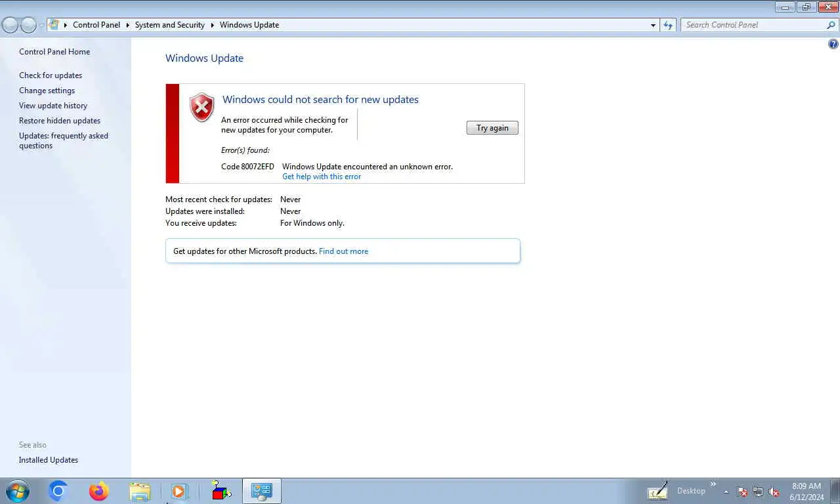Click the Try again button

coord(492,128)
